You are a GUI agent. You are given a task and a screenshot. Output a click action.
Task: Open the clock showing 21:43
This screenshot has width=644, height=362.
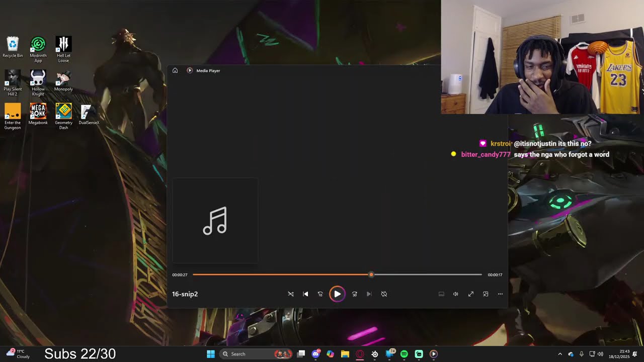619,354
